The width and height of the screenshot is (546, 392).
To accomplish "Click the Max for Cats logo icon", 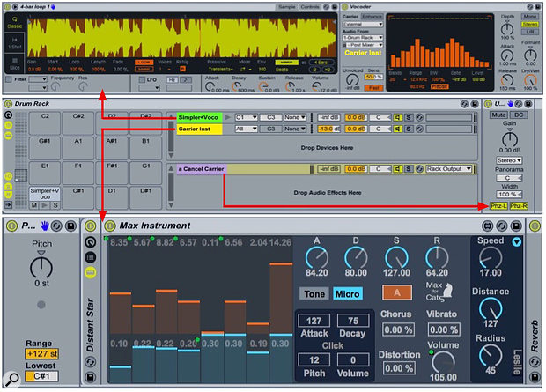I will [439, 292].
